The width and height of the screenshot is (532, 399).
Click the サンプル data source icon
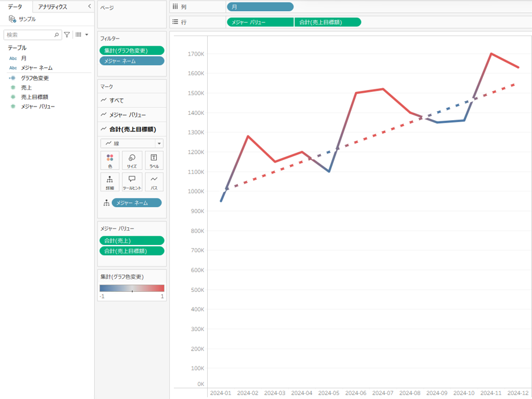click(12, 19)
